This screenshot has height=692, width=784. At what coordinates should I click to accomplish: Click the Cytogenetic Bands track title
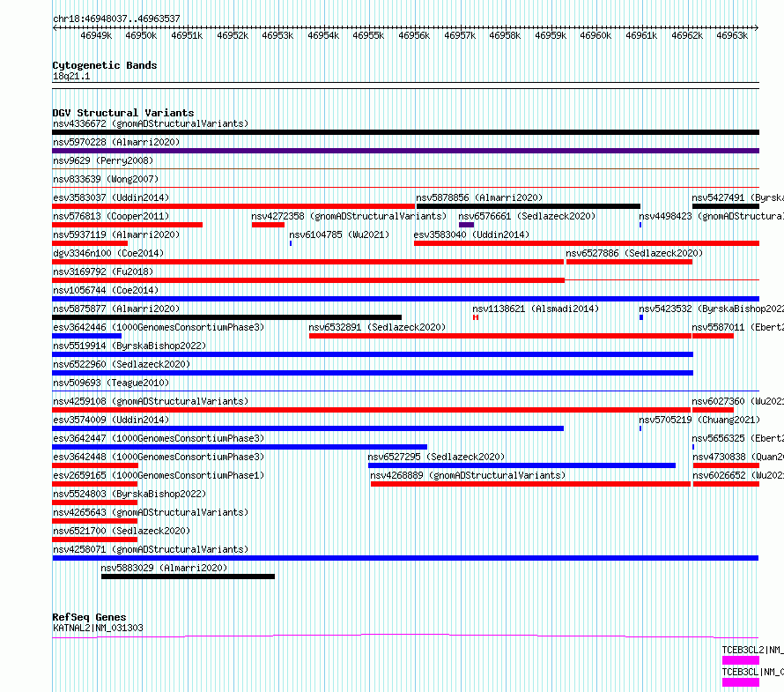tap(105, 65)
